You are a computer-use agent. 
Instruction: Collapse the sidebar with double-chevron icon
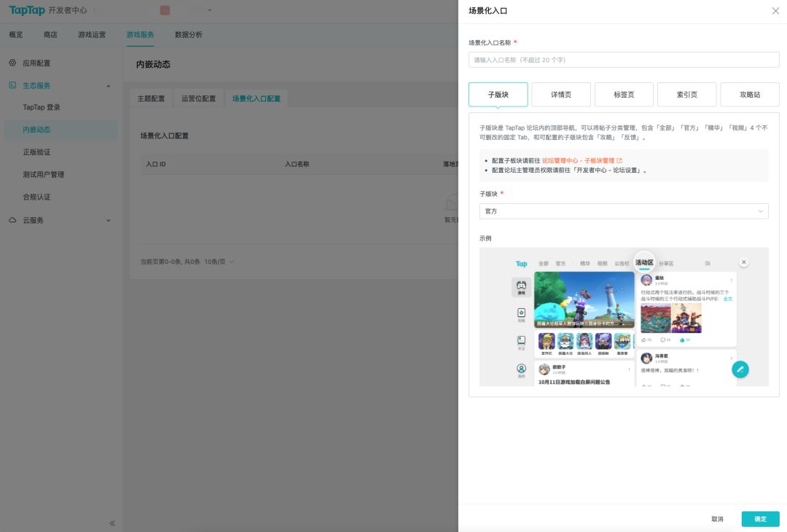[112, 523]
